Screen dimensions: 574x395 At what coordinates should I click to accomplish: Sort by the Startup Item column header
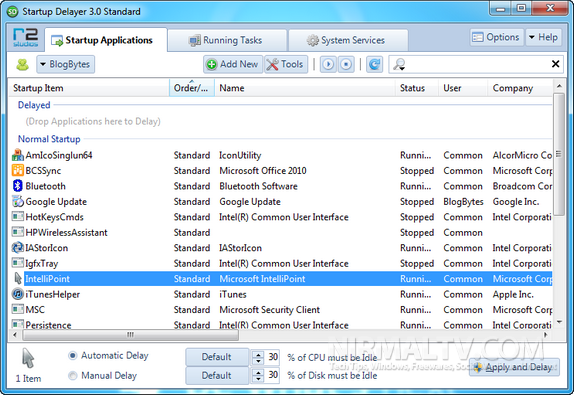click(89, 88)
